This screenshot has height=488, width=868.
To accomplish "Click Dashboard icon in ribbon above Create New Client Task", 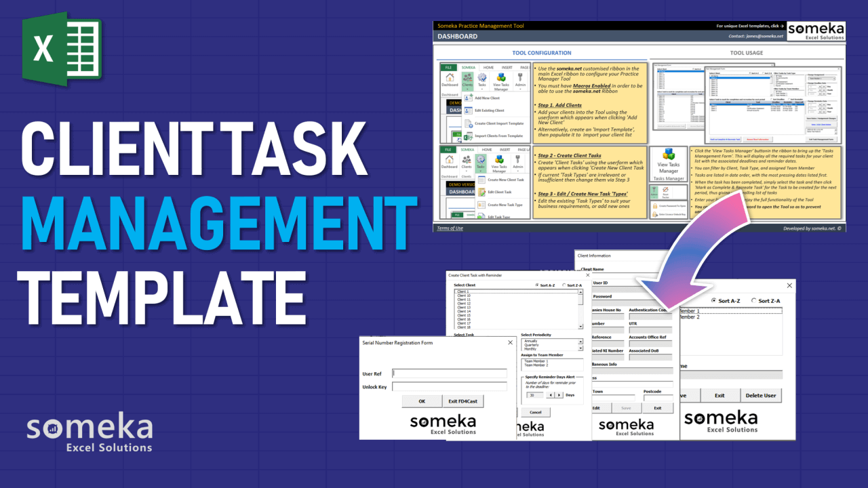I will (x=449, y=160).
